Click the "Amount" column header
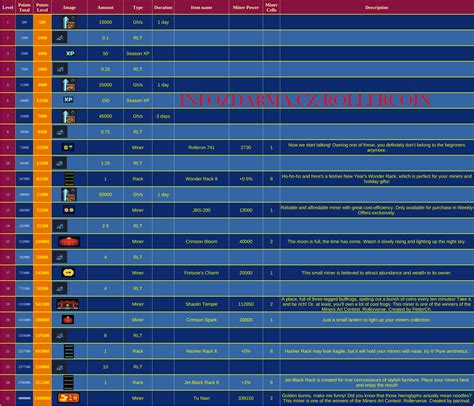 click(x=105, y=7)
